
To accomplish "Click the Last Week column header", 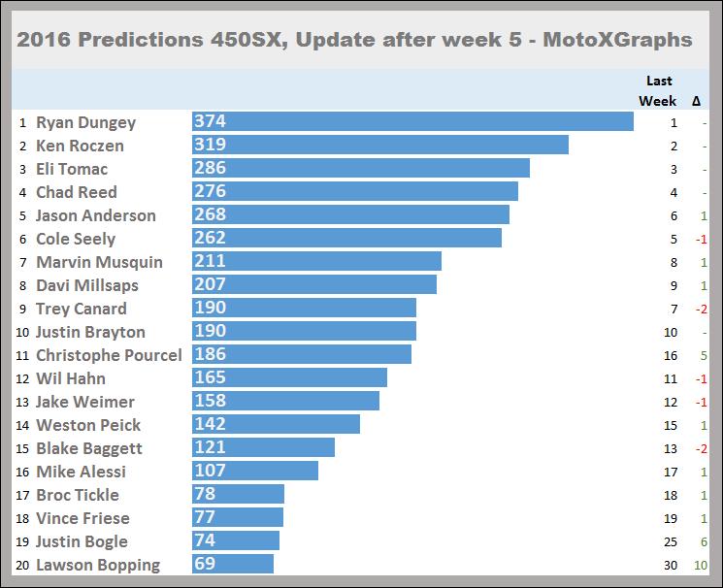I will (x=659, y=90).
